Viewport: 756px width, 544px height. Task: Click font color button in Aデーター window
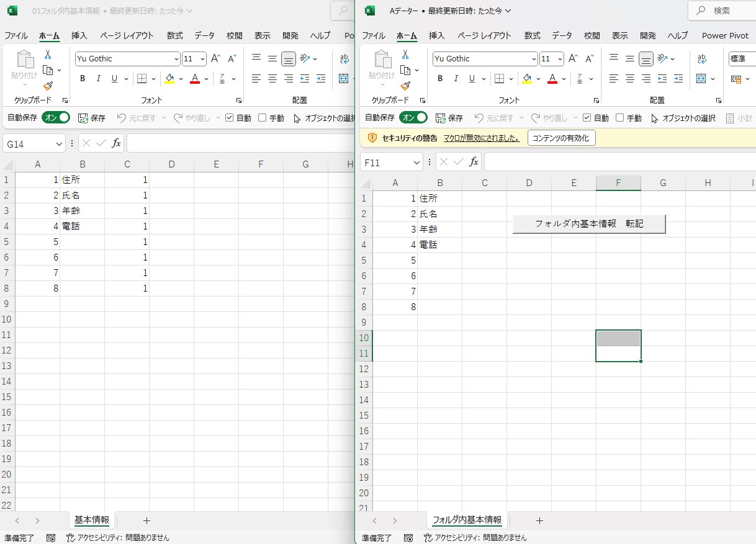click(x=552, y=79)
